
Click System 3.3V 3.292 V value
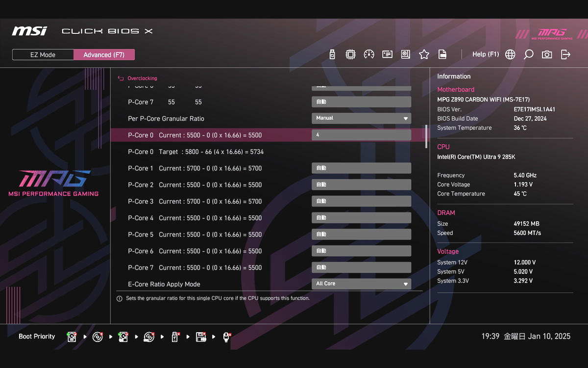(x=523, y=281)
